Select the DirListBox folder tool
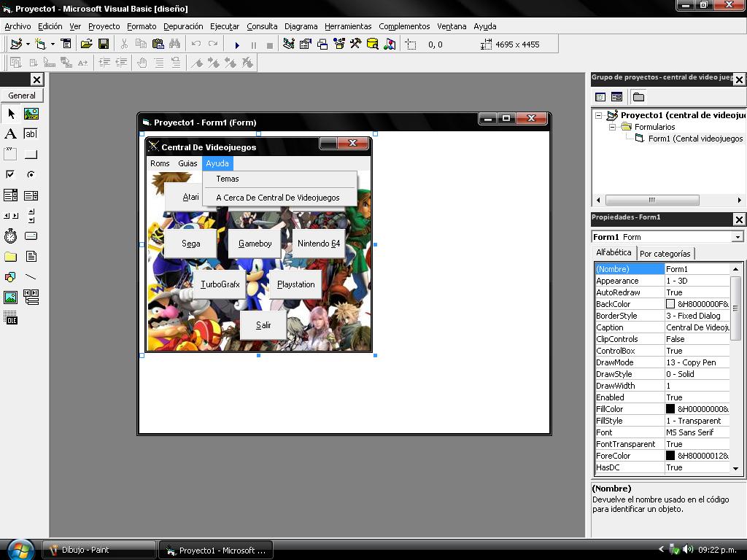Viewport: 747px width, 560px height. (x=10, y=257)
